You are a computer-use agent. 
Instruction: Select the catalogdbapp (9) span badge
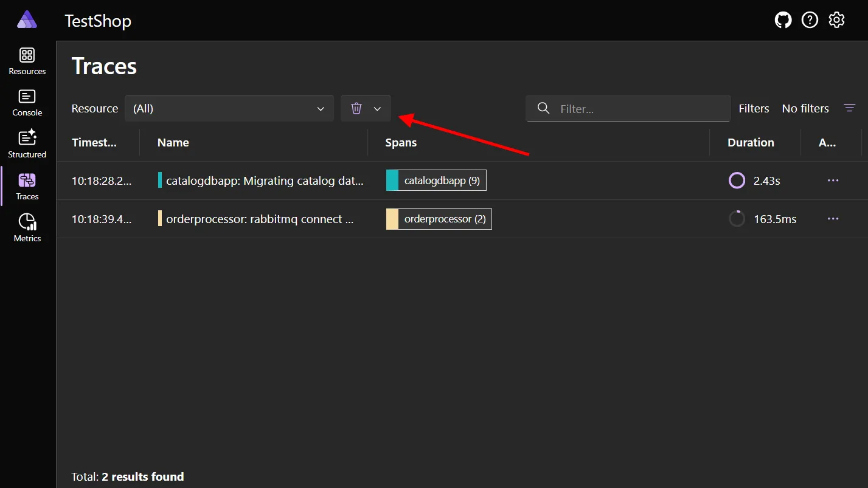pos(436,180)
